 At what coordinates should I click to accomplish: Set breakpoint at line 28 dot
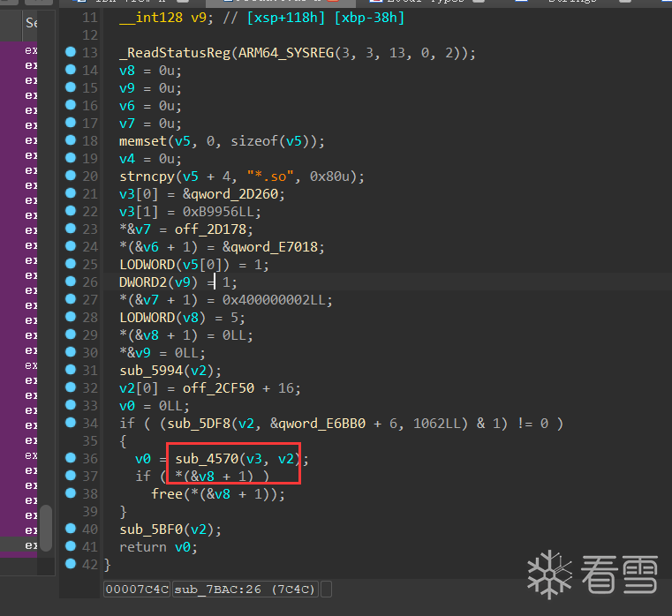[71, 317]
